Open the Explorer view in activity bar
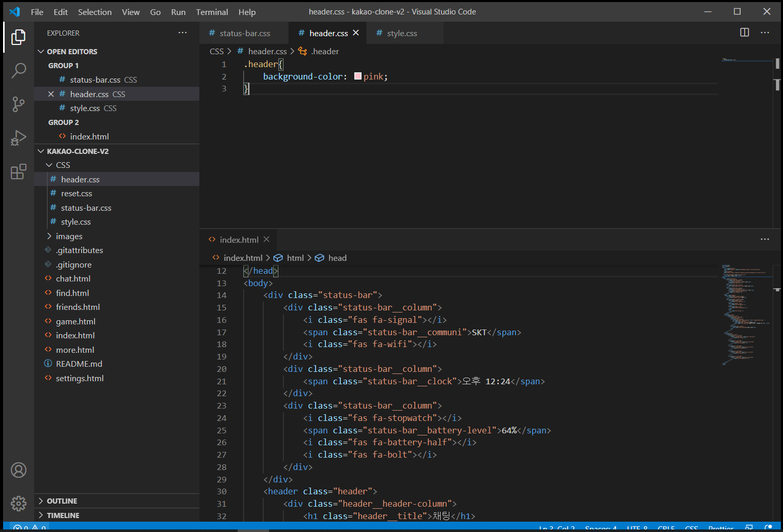This screenshot has width=783, height=532. click(19, 37)
